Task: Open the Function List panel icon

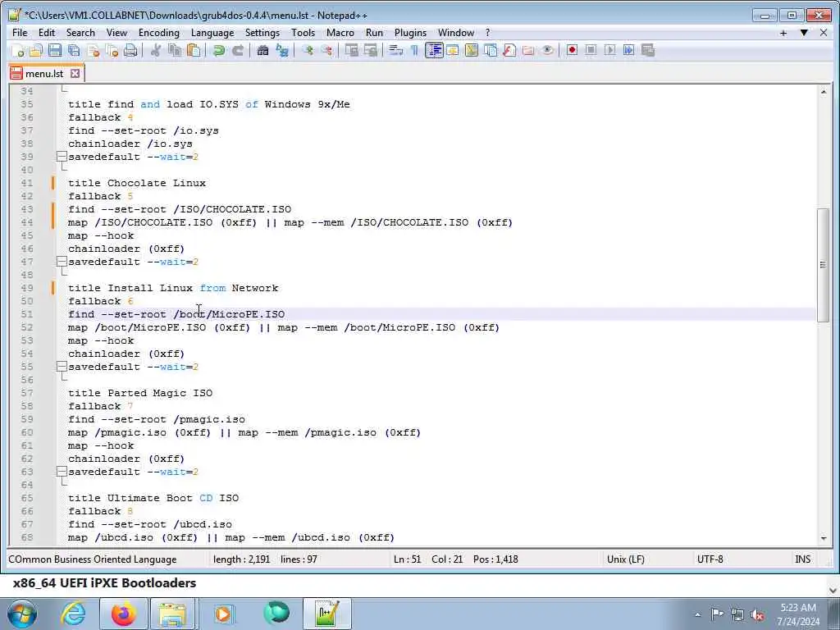Action: (x=509, y=50)
